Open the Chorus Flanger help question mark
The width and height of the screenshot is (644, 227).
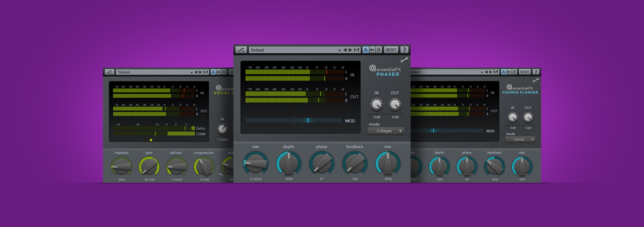pos(536,72)
